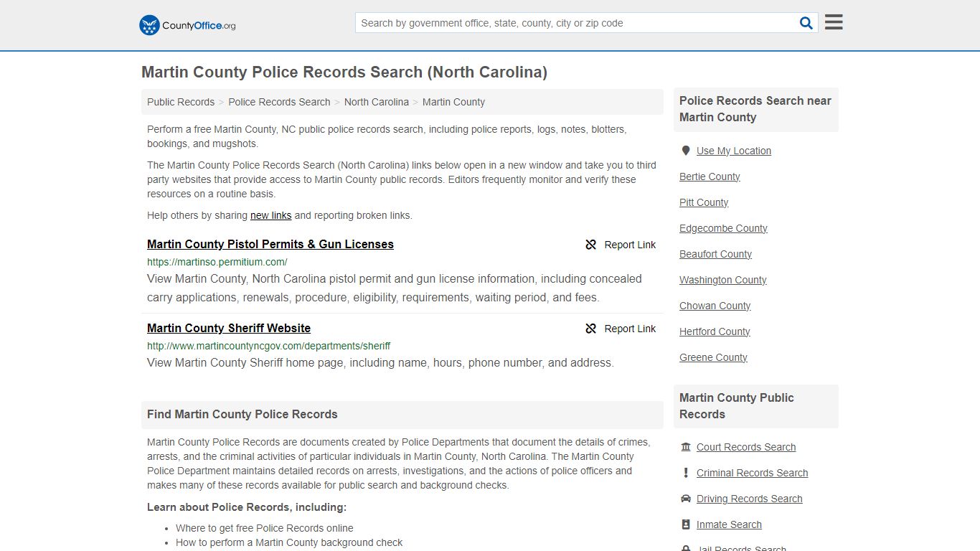Open Chowan County link
This screenshot has width=980, height=551.
coord(715,306)
